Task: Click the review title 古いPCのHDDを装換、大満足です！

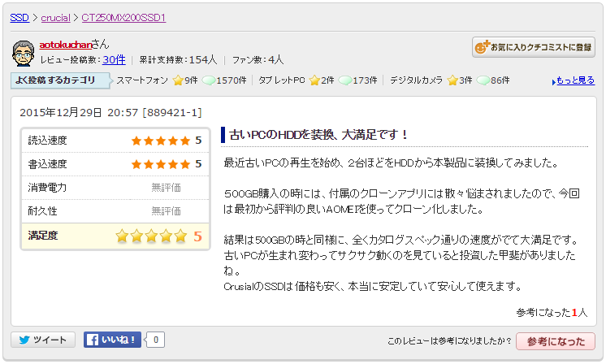Action: pos(318,135)
